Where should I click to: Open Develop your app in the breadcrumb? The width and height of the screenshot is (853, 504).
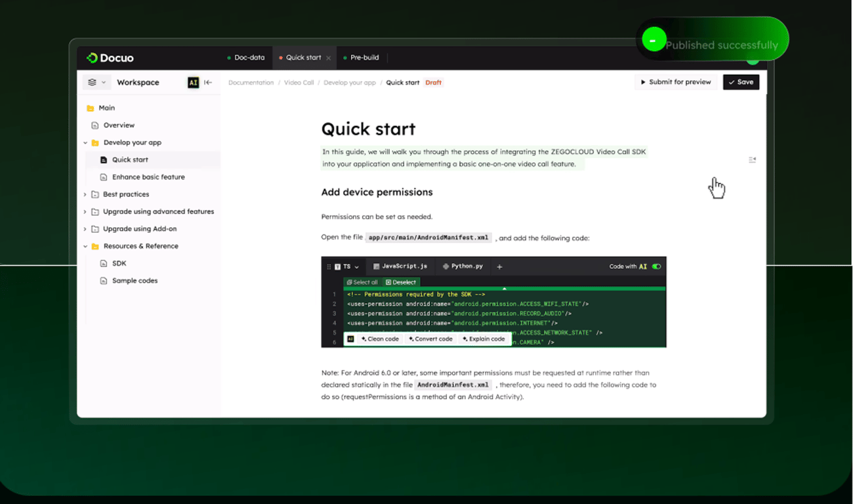[350, 83]
